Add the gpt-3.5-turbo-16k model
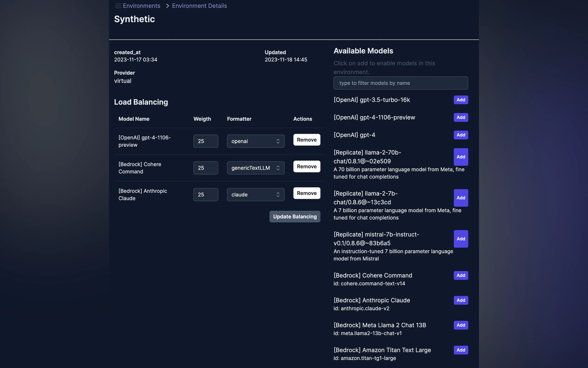 tap(460, 100)
